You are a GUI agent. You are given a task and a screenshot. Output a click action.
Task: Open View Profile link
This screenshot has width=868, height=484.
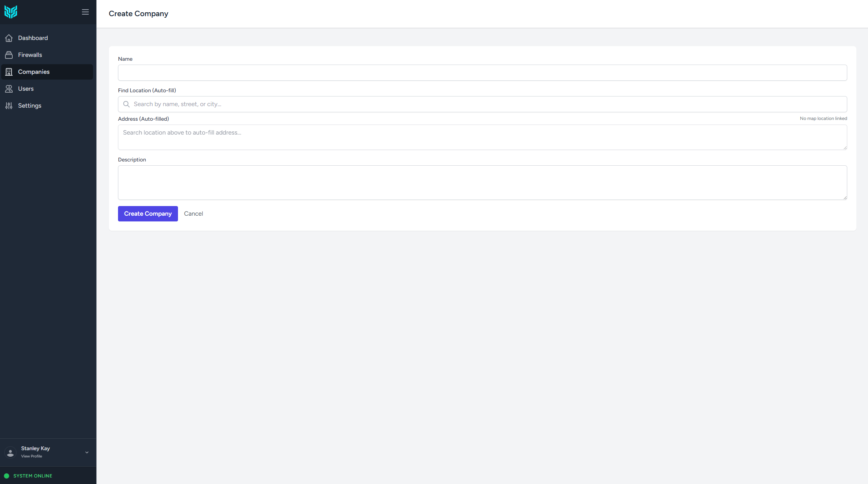click(x=32, y=456)
